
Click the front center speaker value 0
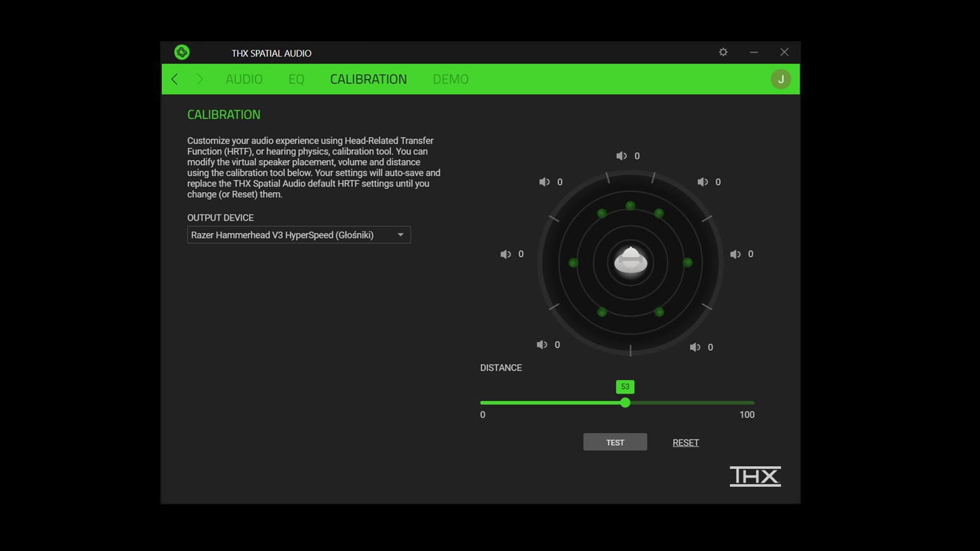(637, 156)
